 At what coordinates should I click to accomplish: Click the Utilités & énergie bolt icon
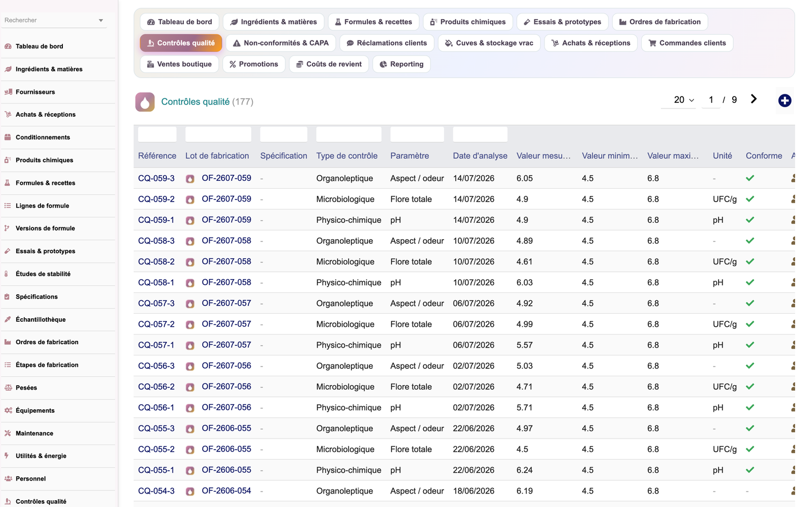(x=8, y=456)
